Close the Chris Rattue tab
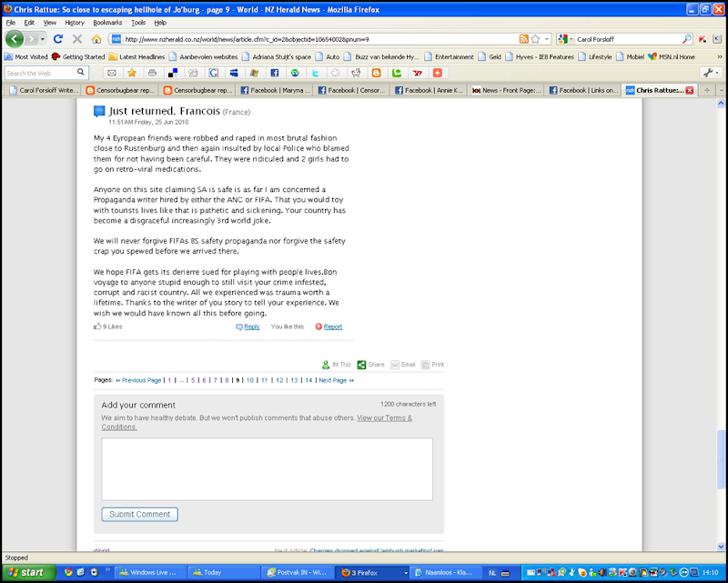Viewport: 728px width, 583px height. [690, 90]
